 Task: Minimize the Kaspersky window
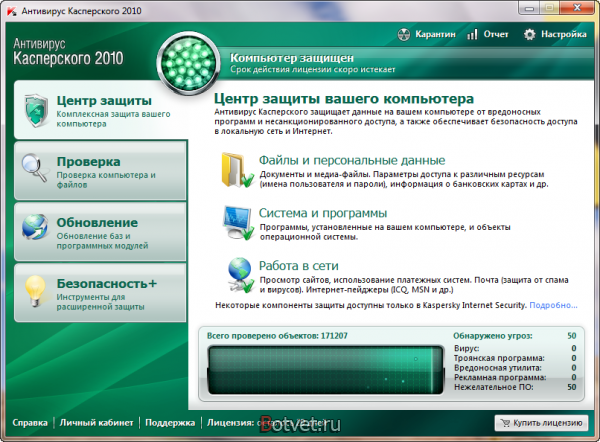coord(530,8)
